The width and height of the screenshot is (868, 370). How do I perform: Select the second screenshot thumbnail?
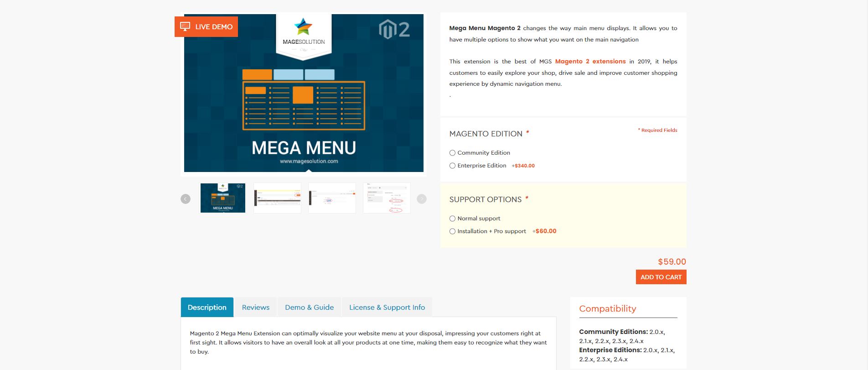click(x=277, y=198)
